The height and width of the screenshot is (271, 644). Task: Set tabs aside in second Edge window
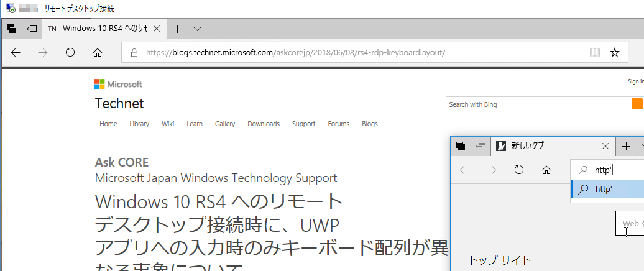pos(480,146)
